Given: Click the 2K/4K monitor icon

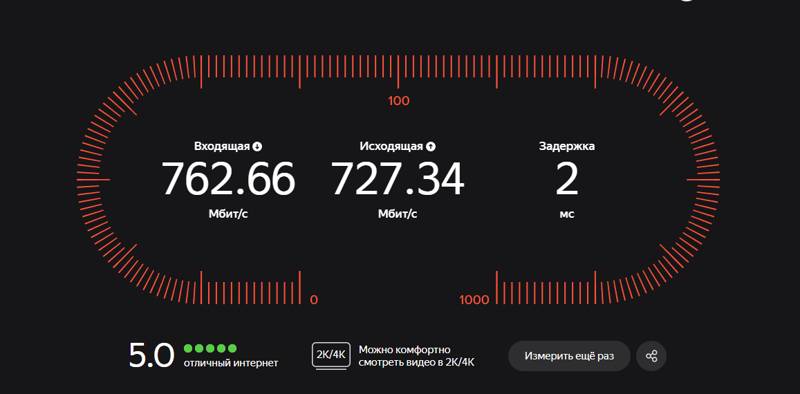Looking at the screenshot, I should pyautogui.click(x=331, y=356).
